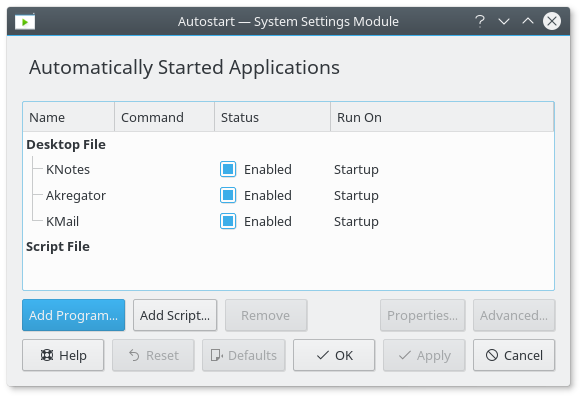
Task: Open Properties for the selected entry
Action: pos(422,315)
